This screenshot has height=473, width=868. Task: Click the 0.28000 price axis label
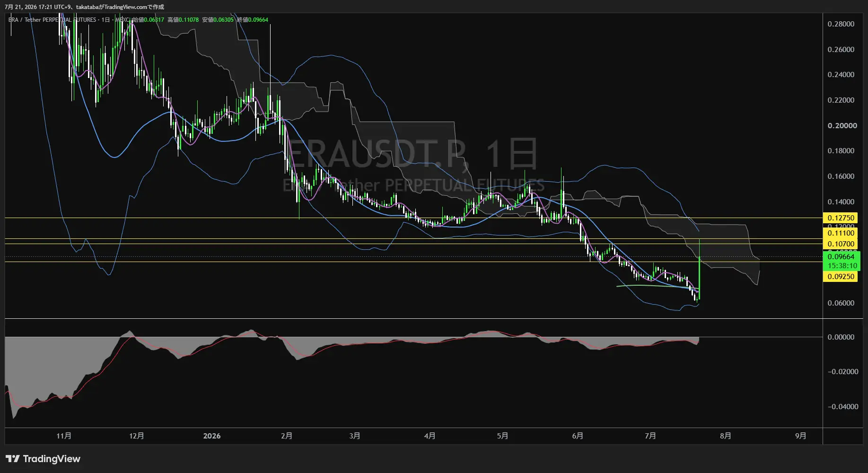[841, 24]
